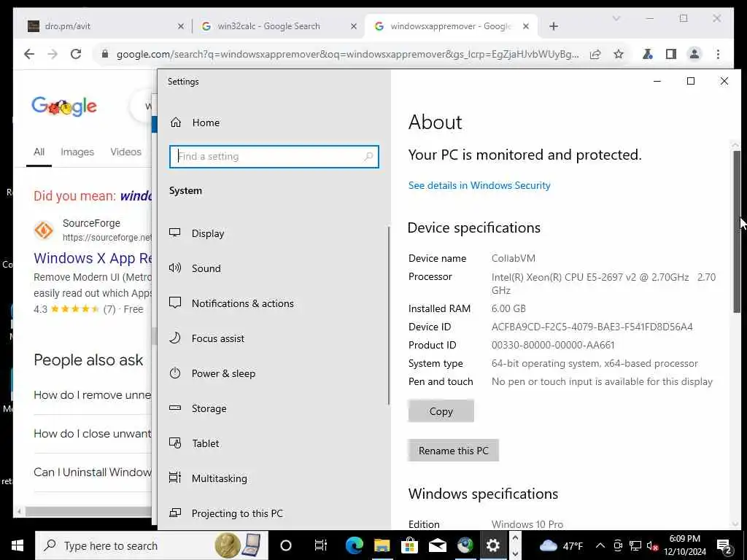Show hidden system tray icons
Screen dimensions: 747x560
tap(600, 545)
